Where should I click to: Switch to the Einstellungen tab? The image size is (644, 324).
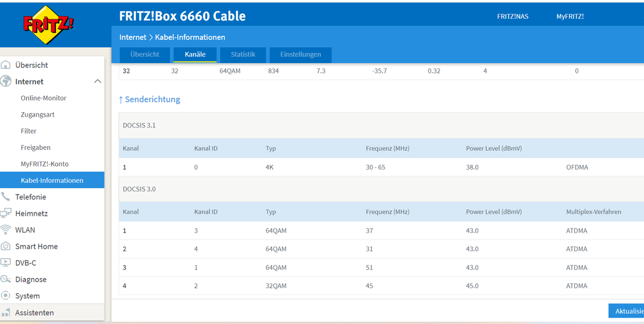click(x=300, y=55)
